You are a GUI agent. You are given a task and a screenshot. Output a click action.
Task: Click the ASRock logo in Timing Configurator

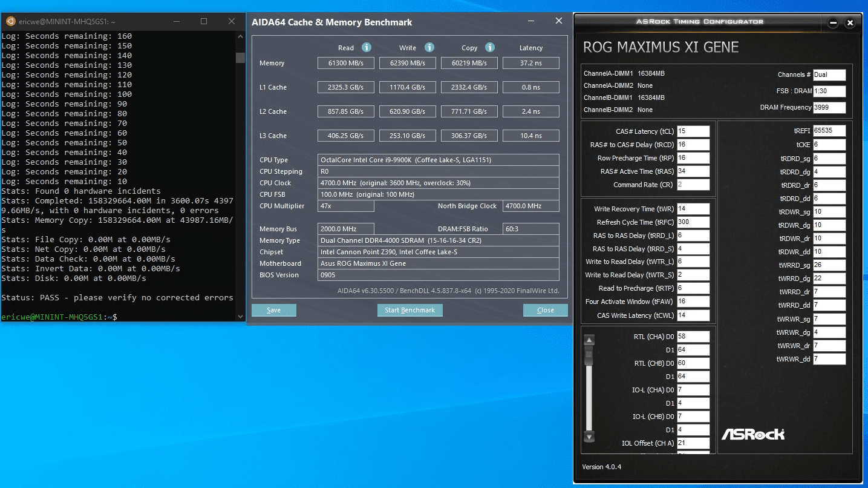pos(753,434)
